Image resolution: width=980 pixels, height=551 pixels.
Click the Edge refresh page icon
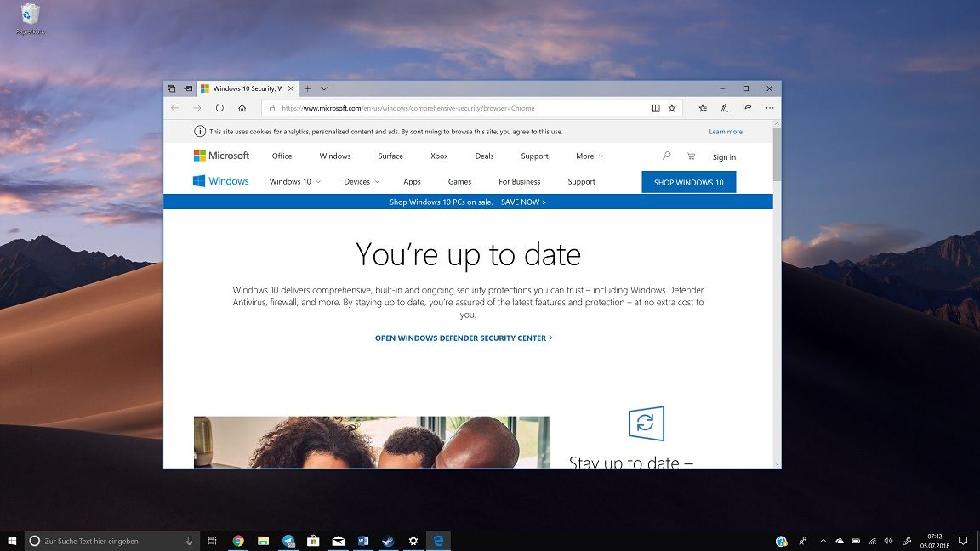click(x=219, y=108)
